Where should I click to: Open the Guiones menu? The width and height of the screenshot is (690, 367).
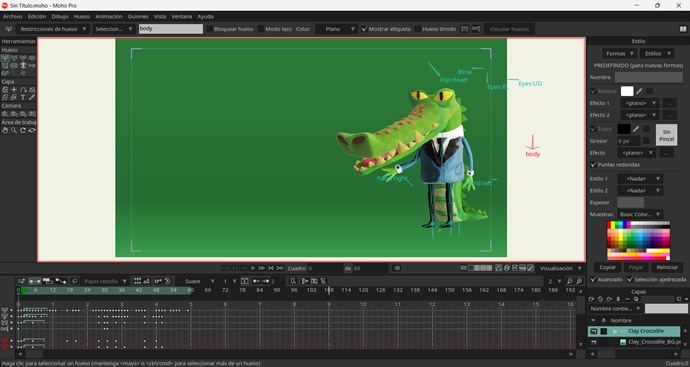(x=138, y=16)
